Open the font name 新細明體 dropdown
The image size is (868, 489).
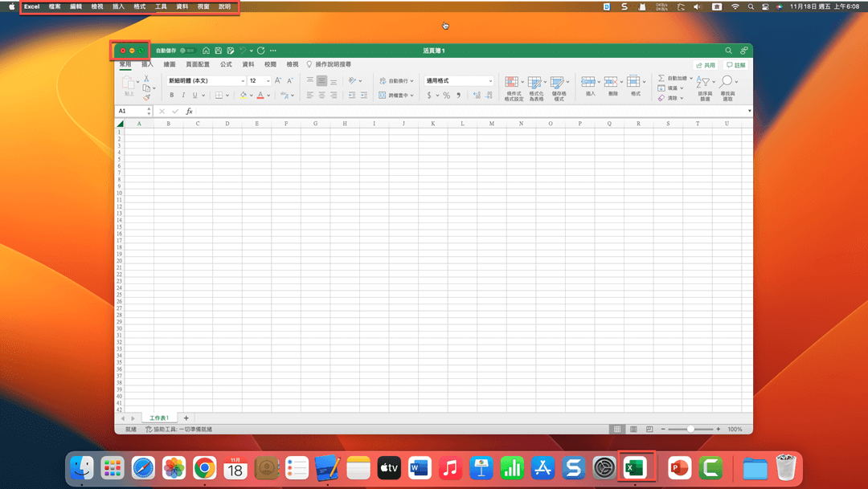pos(243,81)
